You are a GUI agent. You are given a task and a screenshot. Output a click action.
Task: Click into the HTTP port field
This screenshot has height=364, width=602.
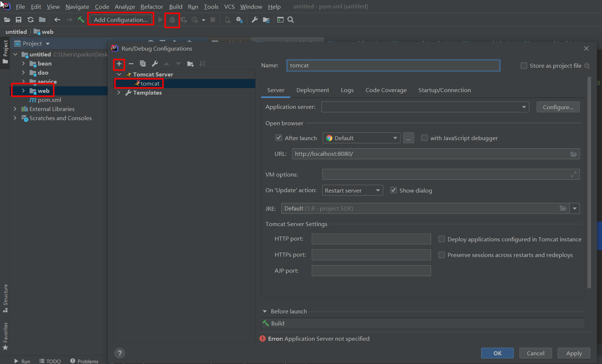[371, 239]
